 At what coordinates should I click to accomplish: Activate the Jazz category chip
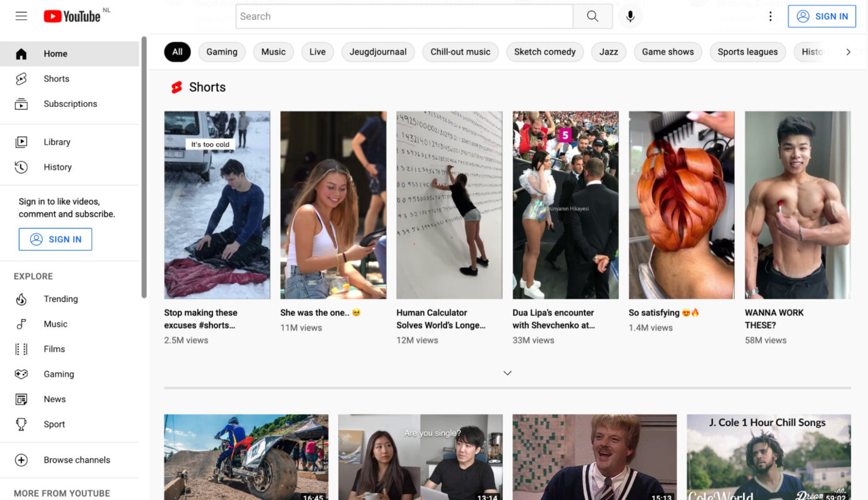(608, 52)
